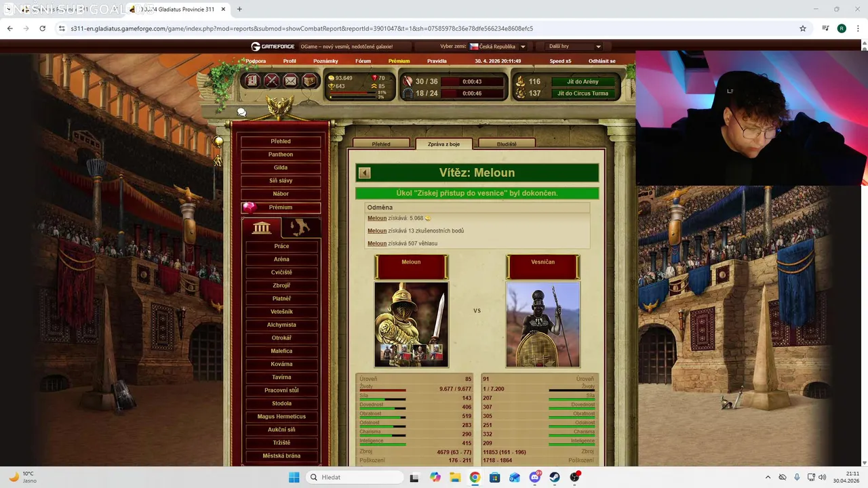This screenshot has height=488, width=868.
Task: Open the Copilot icon in the taskbar
Action: tap(435, 477)
